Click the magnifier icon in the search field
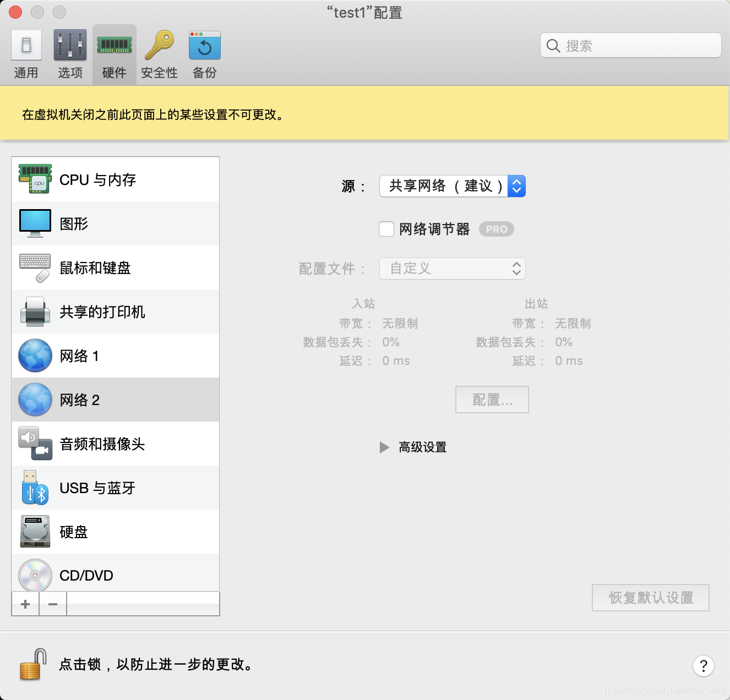Viewport: 730px width, 700px height. [553, 46]
